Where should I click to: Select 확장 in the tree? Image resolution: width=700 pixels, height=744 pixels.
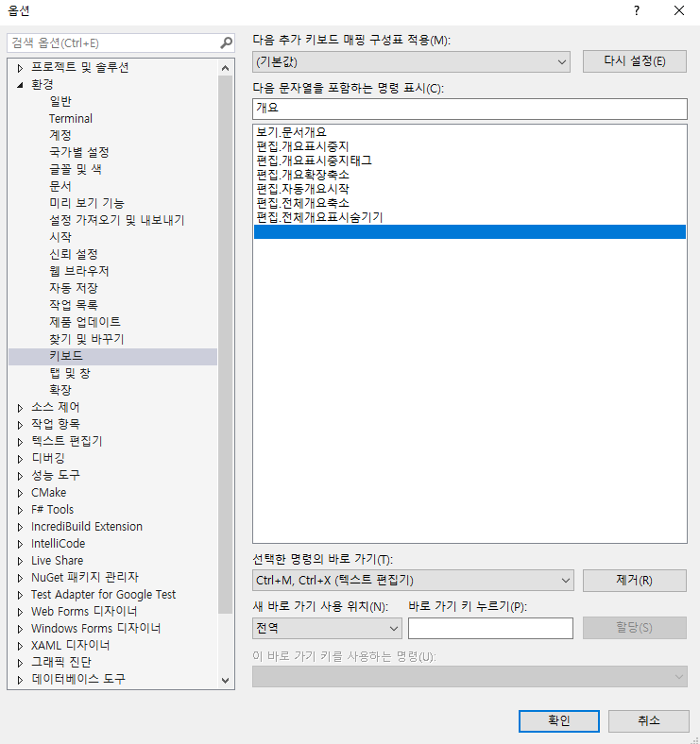pos(60,390)
